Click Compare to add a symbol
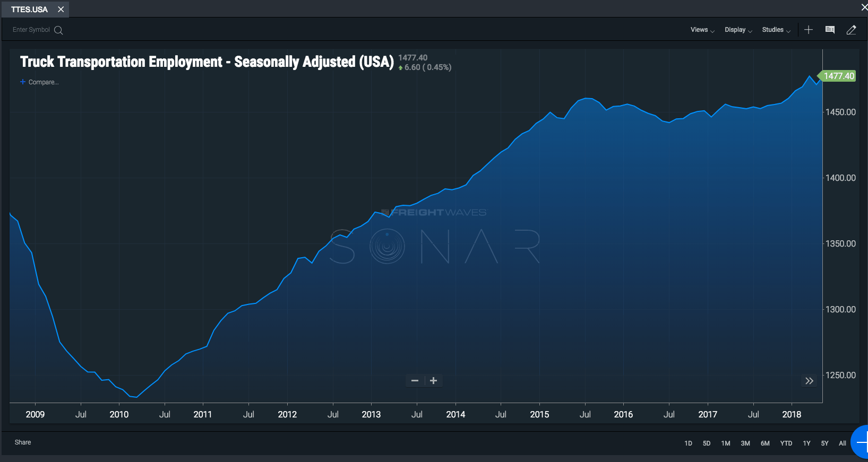Image resolution: width=868 pixels, height=462 pixels. 39,82
